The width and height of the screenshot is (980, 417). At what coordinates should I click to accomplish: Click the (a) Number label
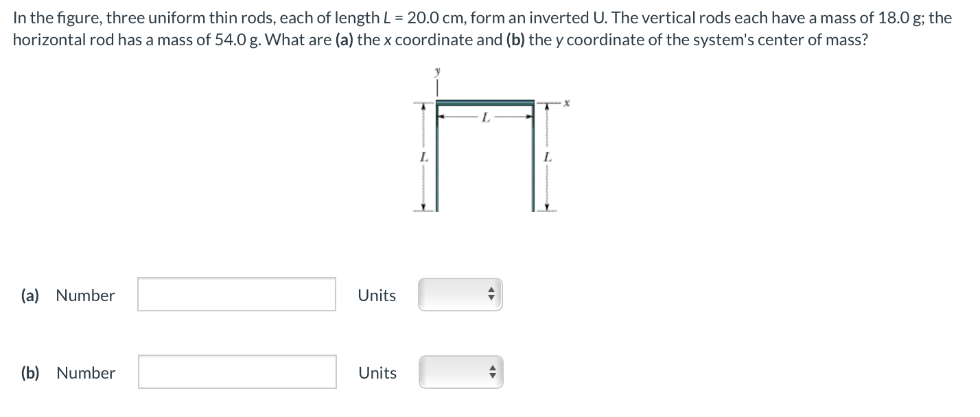coord(85,296)
